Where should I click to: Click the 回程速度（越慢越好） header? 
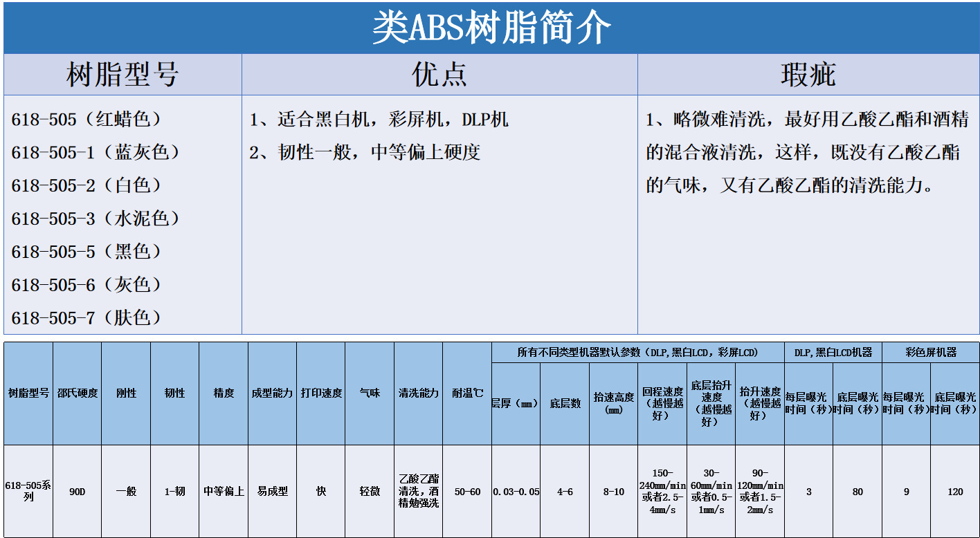point(662,403)
